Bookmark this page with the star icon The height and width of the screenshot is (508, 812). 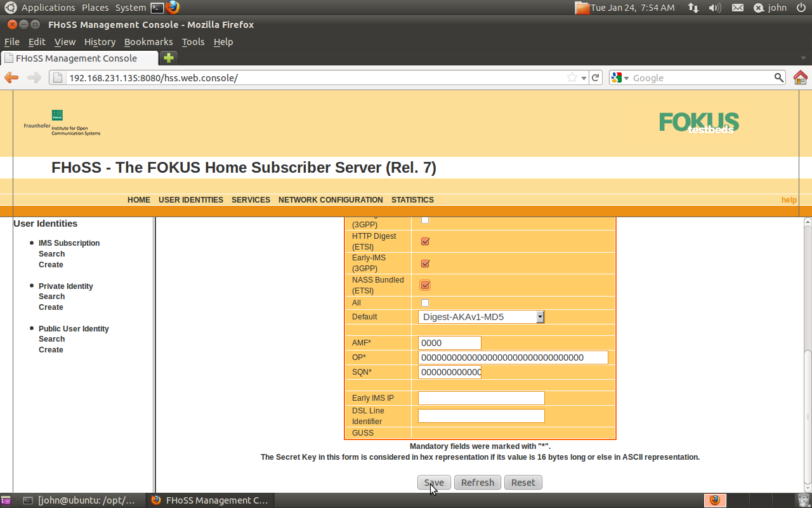572,77
